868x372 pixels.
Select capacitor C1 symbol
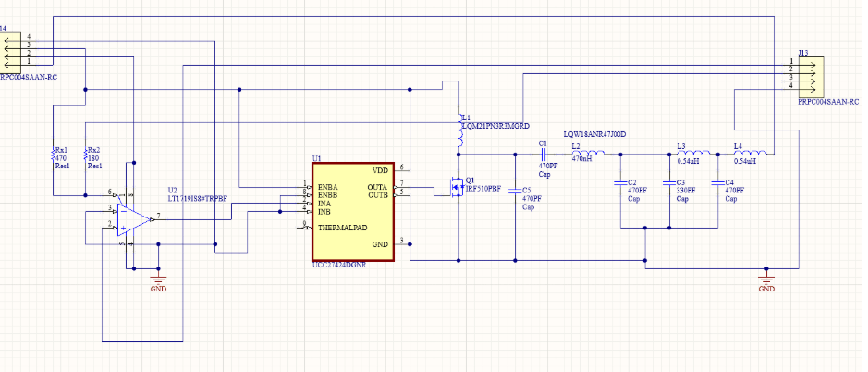(543, 154)
